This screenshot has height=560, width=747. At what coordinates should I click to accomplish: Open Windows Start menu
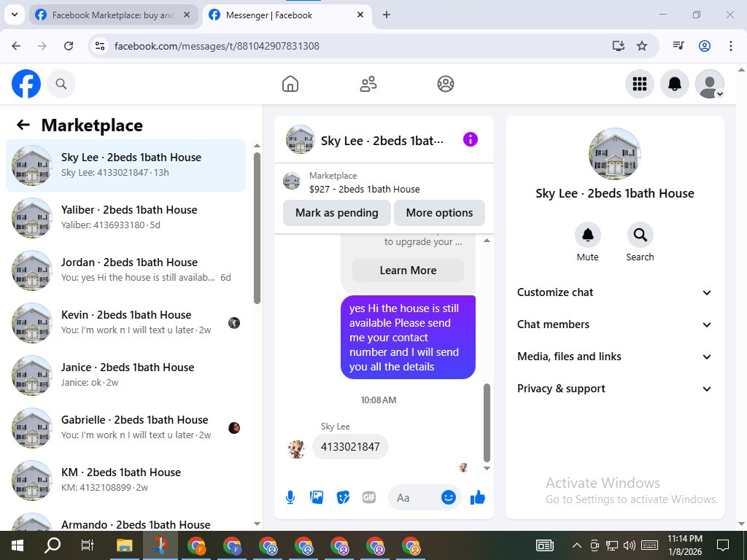18,545
